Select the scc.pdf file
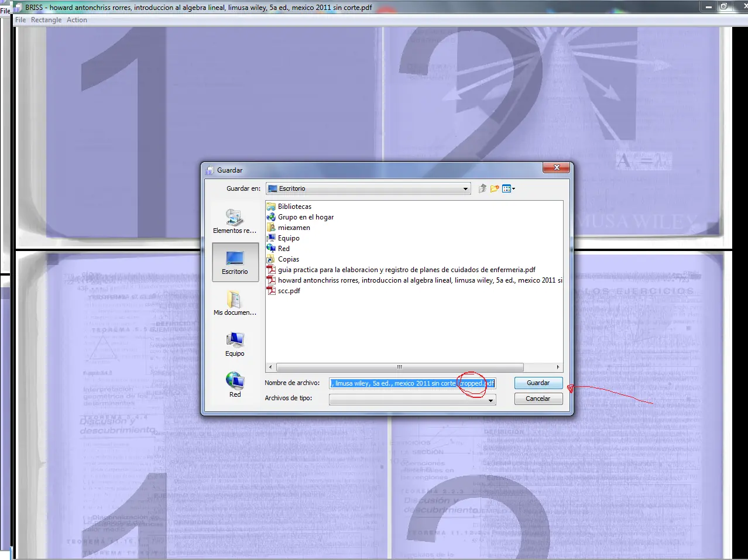The height and width of the screenshot is (560, 748). point(289,291)
